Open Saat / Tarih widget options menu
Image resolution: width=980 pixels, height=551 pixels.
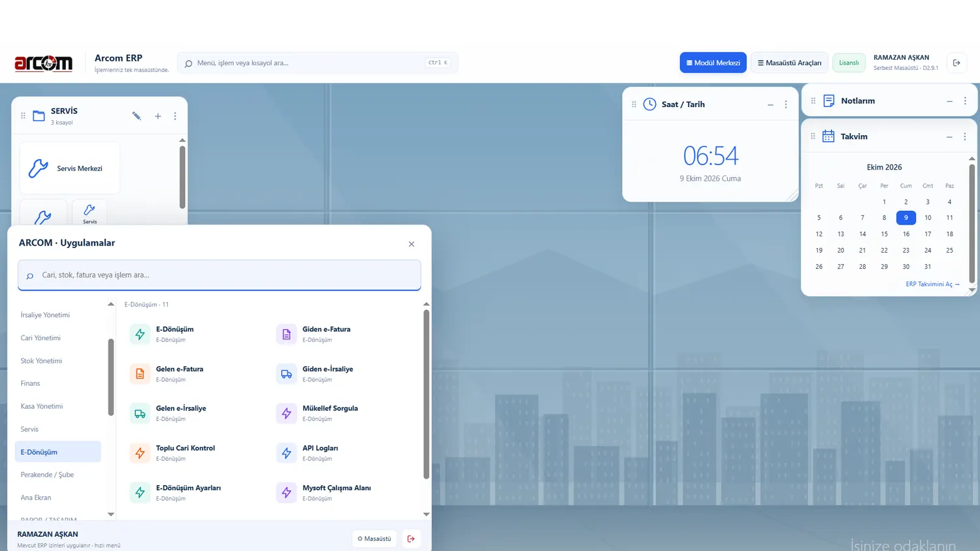[x=786, y=104]
